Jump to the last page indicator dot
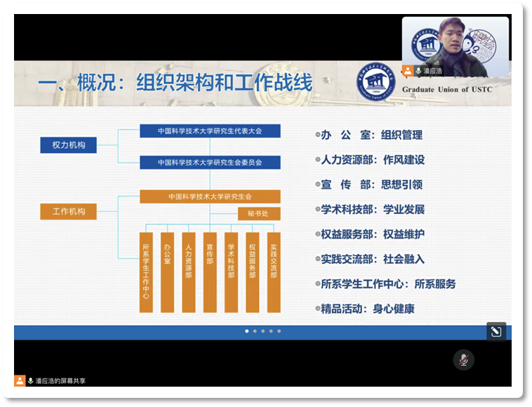The height and width of the screenshot is (407, 532). coord(279,331)
